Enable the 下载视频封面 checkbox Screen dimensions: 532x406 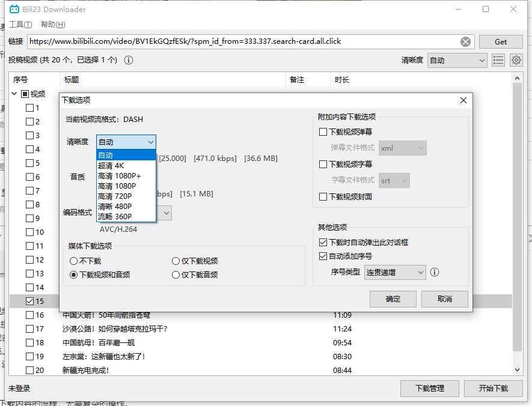click(323, 197)
